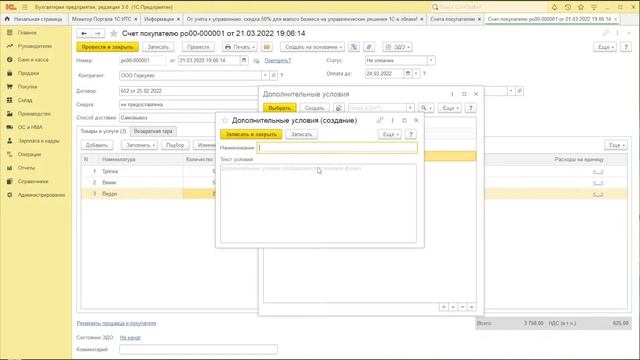The width and height of the screenshot is (640, 360).
Task: Click 'Записать и закрыть' in the creation dialog
Action: [x=251, y=134]
